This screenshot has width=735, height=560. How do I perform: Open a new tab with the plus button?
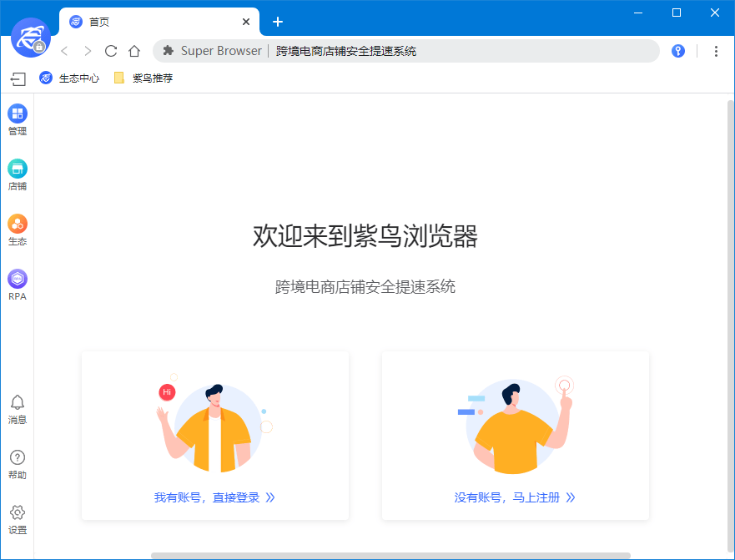tap(278, 22)
